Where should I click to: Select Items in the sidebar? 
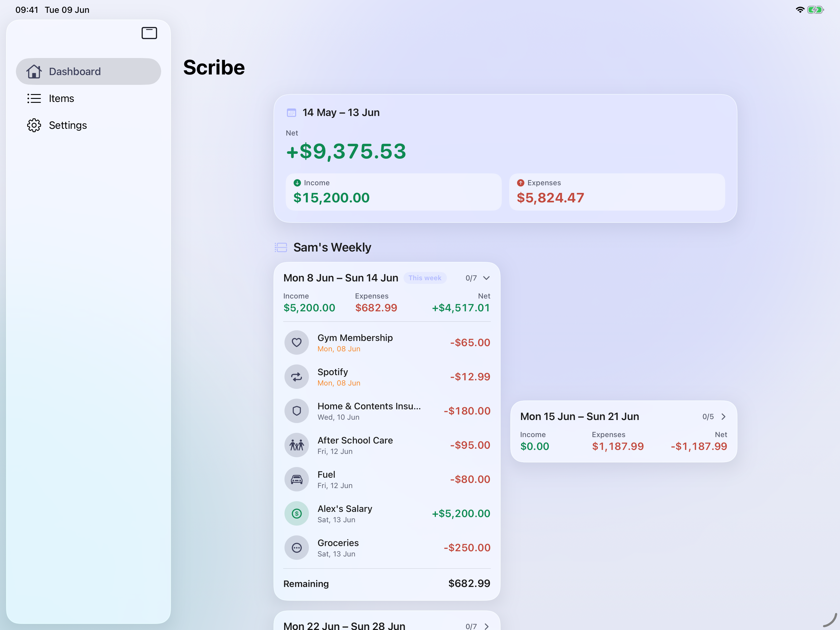pos(89,98)
